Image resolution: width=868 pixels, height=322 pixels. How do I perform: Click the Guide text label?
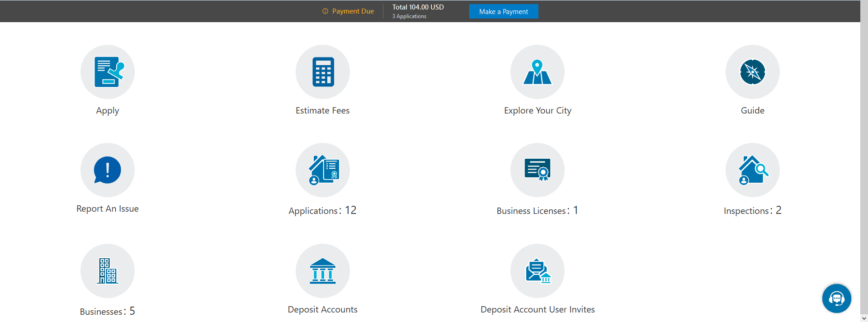753,110
